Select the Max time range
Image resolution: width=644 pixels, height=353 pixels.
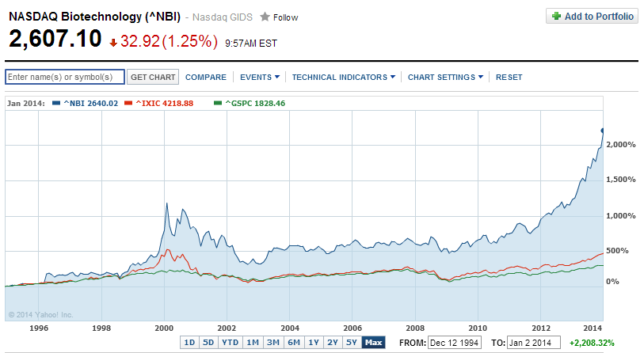(x=373, y=343)
